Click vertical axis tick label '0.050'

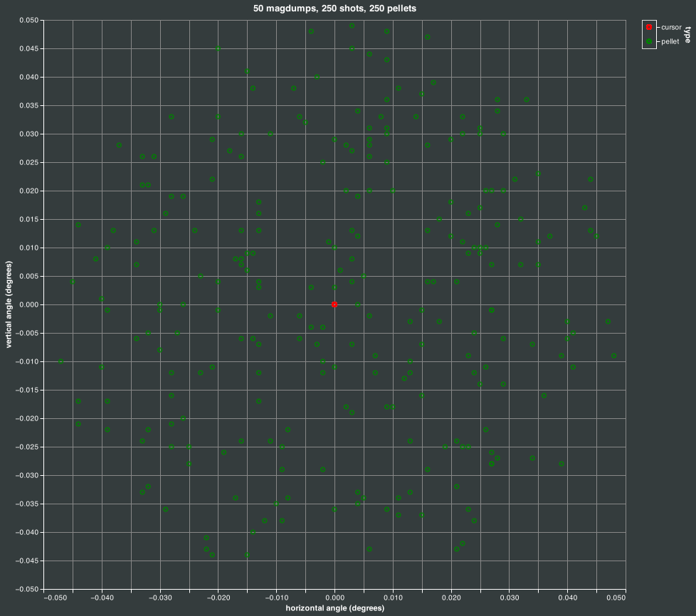point(29,21)
